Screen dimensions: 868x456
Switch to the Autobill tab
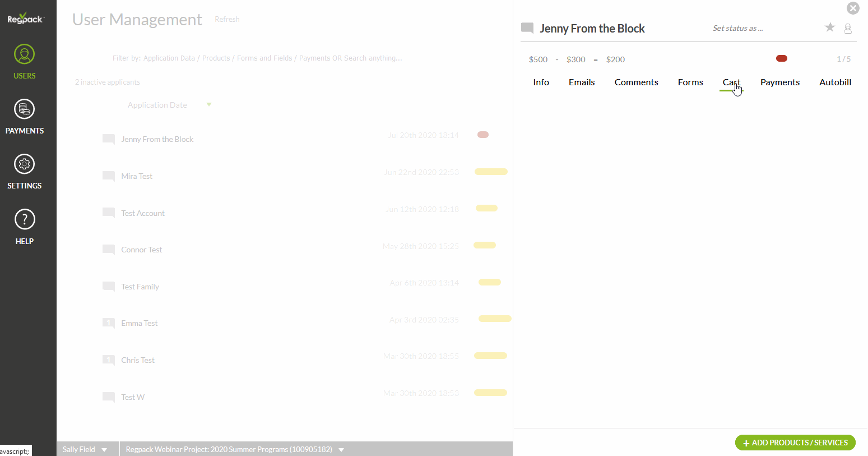pos(834,82)
